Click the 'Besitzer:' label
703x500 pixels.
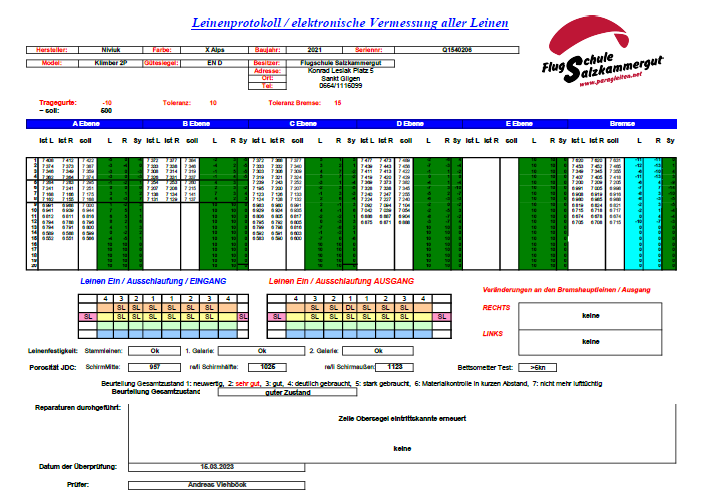pyautogui.click(x=267, y=63)
